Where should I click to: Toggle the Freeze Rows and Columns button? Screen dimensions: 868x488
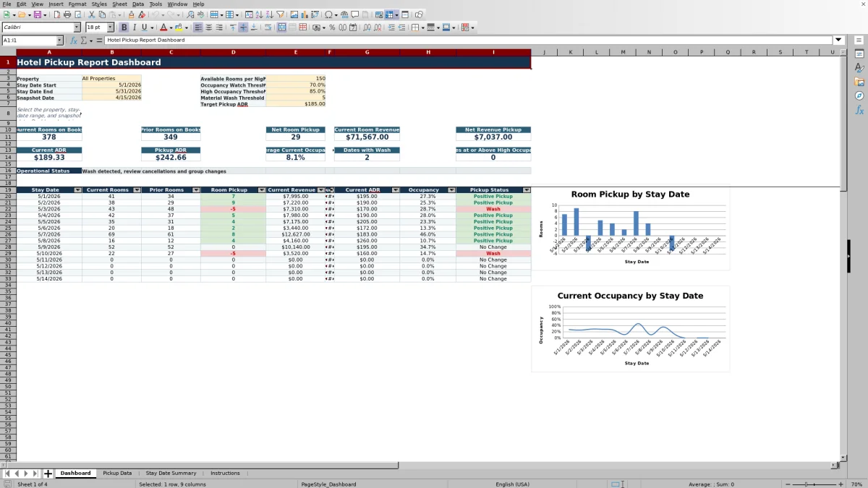click(389, 14)
